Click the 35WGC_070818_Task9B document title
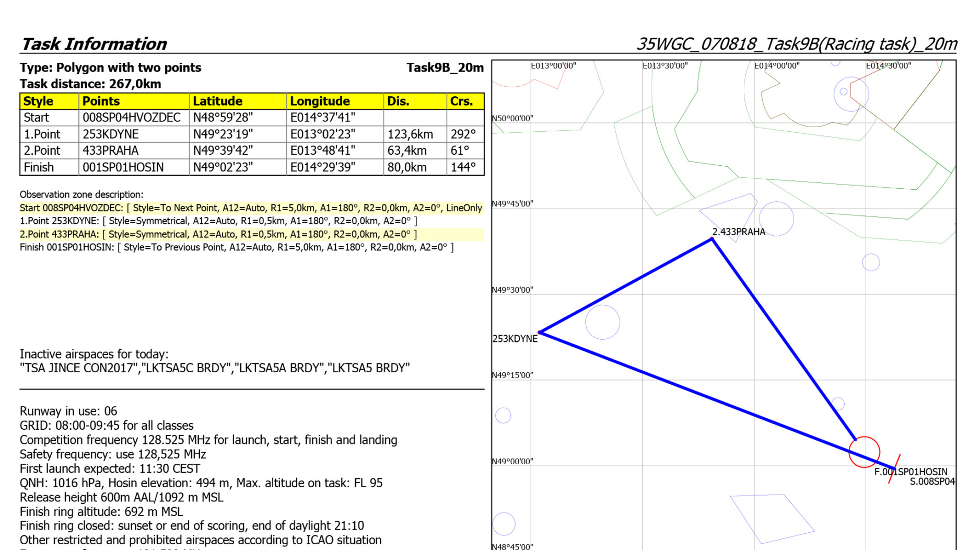 (x=796, y=44)
